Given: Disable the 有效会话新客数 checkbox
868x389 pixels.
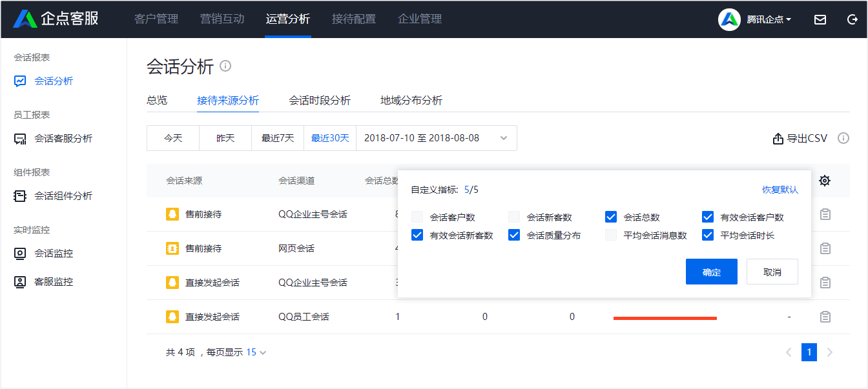Looking at the screenshot, I should click(417, 235).
